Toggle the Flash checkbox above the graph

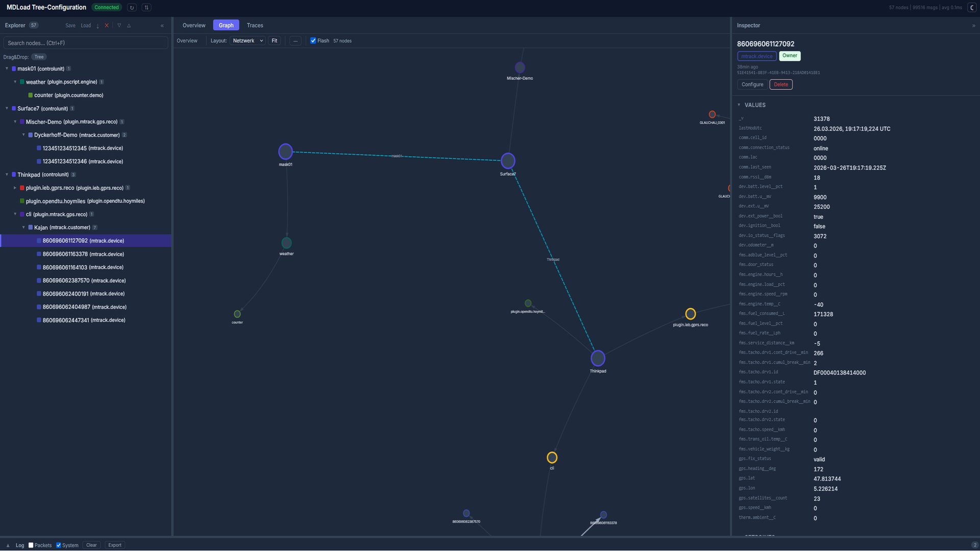coord(313,40)
